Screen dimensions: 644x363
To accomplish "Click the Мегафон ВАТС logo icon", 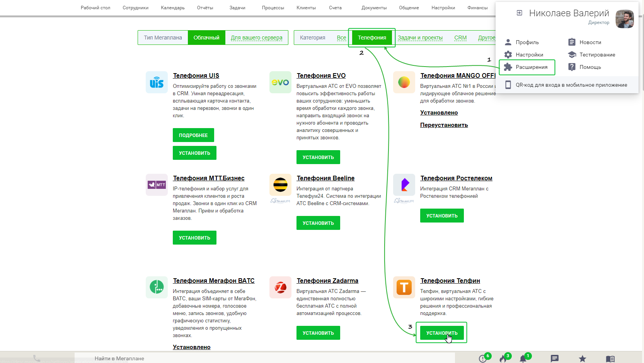I will [157, 287].
